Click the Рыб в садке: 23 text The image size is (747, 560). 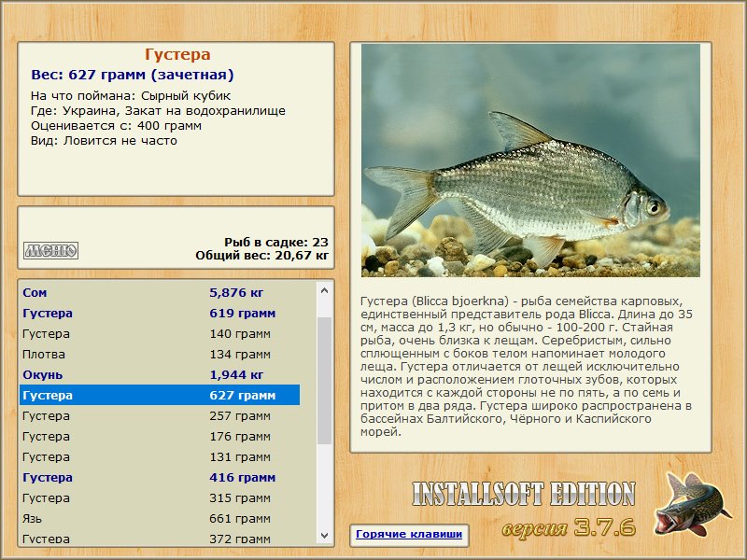pos(276,242)
